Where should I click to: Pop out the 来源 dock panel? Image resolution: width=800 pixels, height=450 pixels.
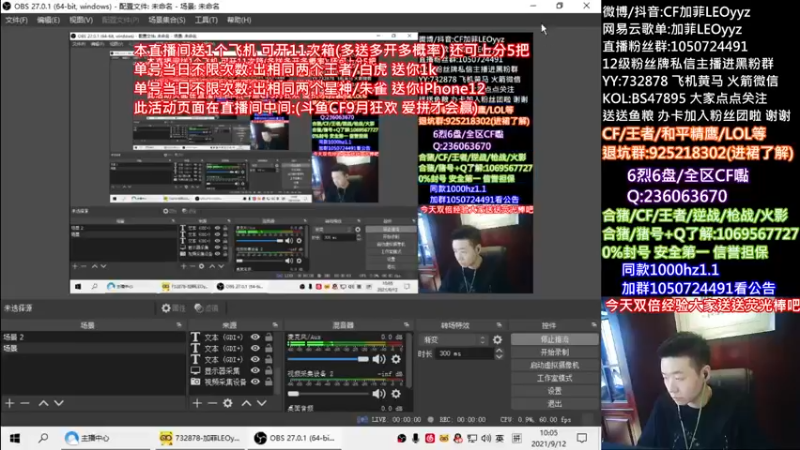pos(276,324)
